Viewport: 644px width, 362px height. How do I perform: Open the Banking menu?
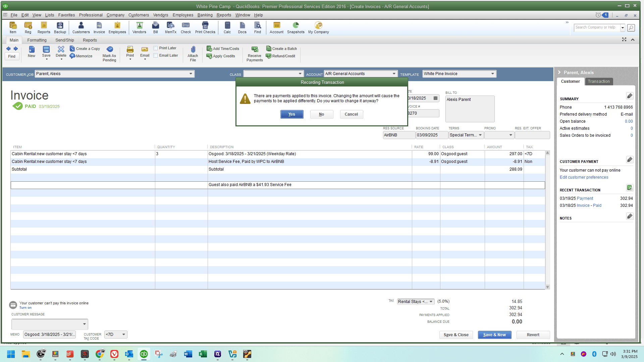click(205, 15)
